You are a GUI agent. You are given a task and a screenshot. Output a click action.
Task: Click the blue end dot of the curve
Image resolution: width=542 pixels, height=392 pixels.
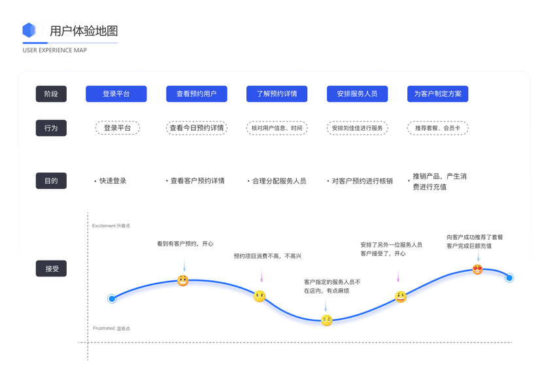point(509,278)
